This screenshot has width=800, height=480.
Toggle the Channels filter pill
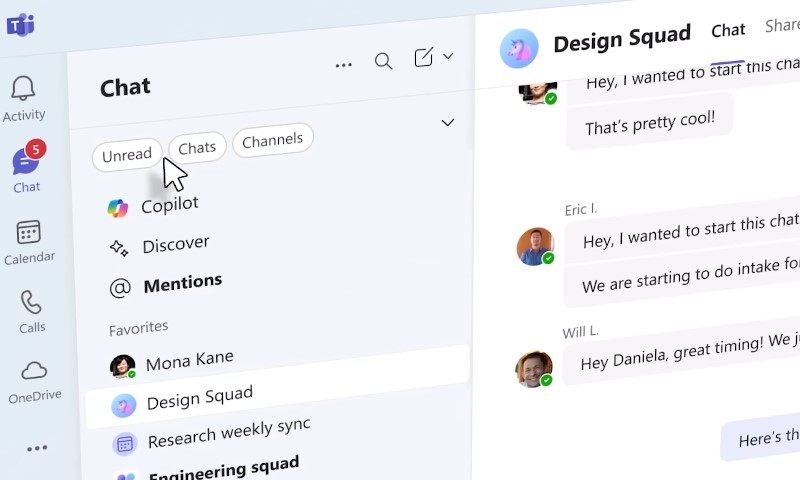(273, 140)
